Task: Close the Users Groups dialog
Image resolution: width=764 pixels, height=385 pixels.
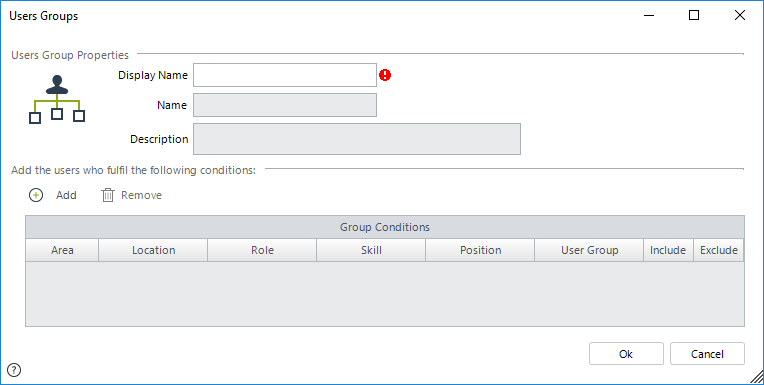Action: click(740, 16)
